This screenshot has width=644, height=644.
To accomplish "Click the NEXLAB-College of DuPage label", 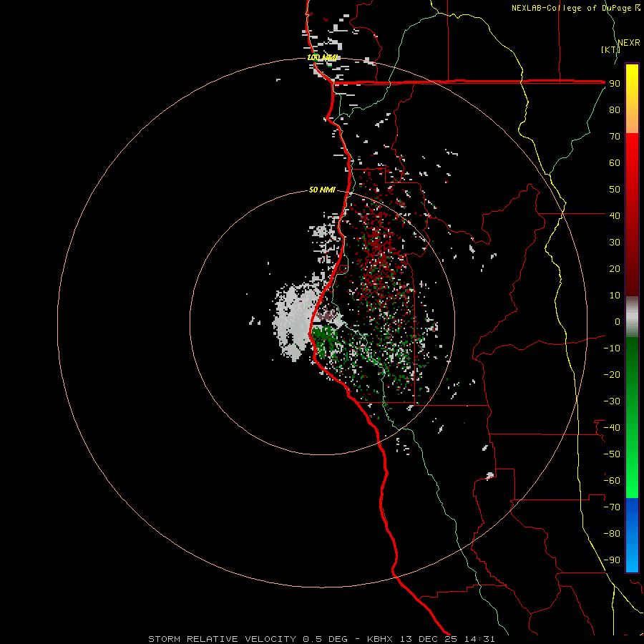I will tap(576, 8).
